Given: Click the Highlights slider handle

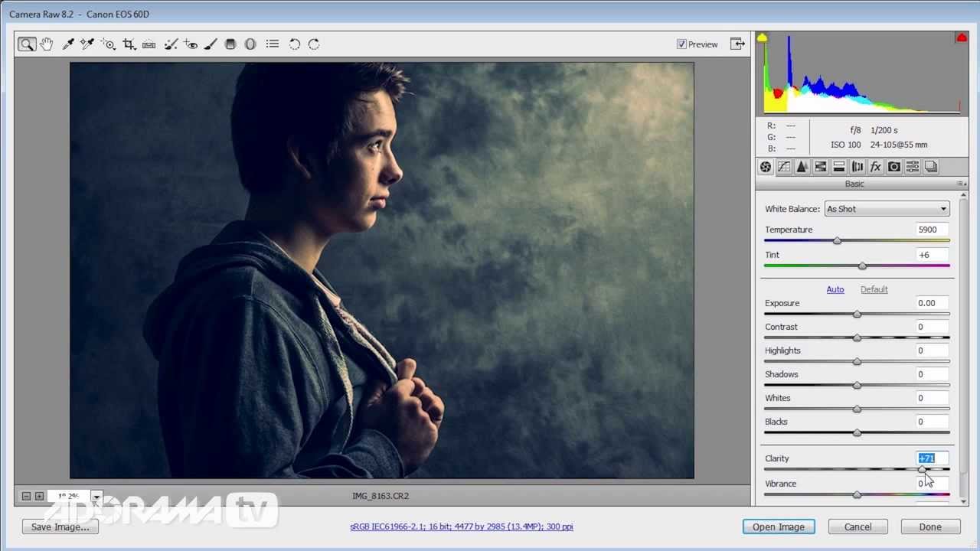Looking at the screenshot, I should click(x=857, y=362).
